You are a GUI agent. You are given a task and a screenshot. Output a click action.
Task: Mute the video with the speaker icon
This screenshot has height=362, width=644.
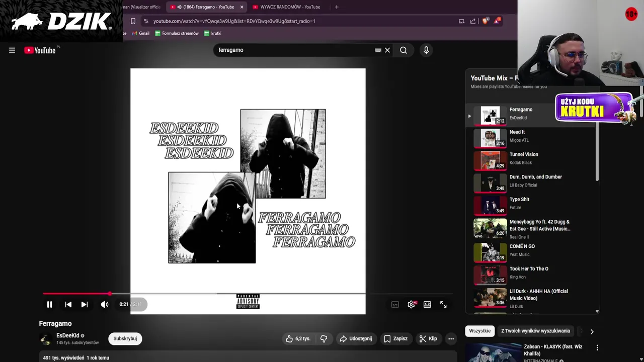coord(105,304)
